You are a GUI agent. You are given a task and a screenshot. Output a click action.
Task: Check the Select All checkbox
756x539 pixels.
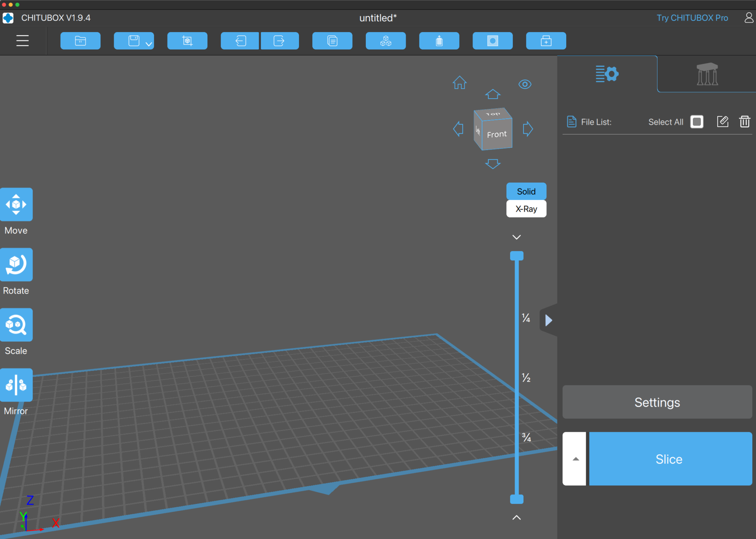pyautogui.click(x=697, y=122)
